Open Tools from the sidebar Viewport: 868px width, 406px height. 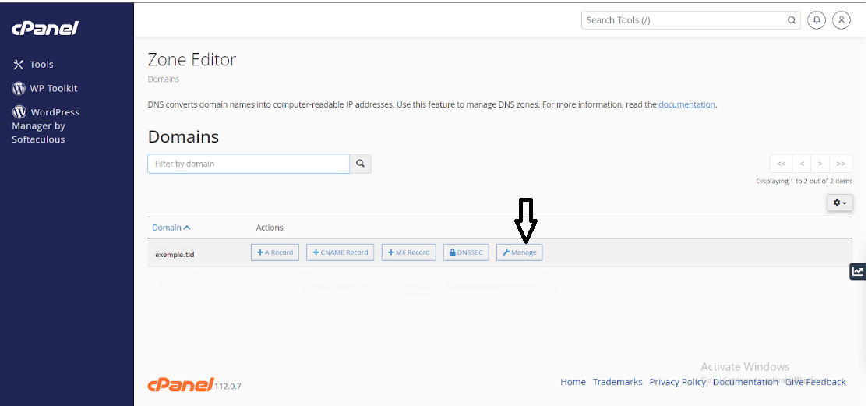34,65
